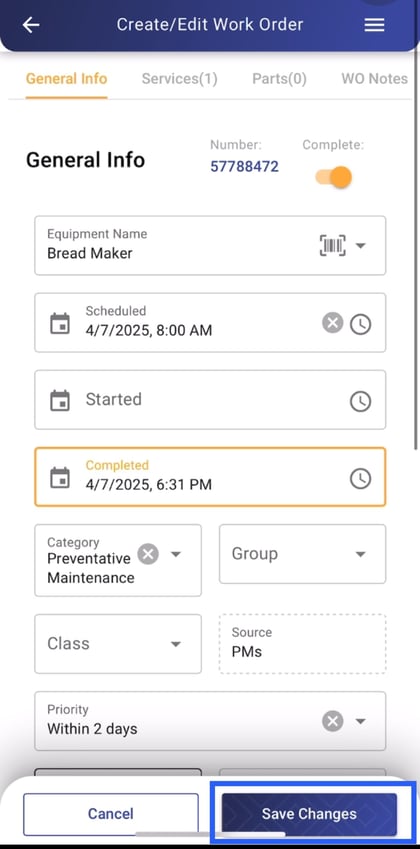Expand the Group dropdown
Viewport: 420px width, 849px height.
pos(303,554)
